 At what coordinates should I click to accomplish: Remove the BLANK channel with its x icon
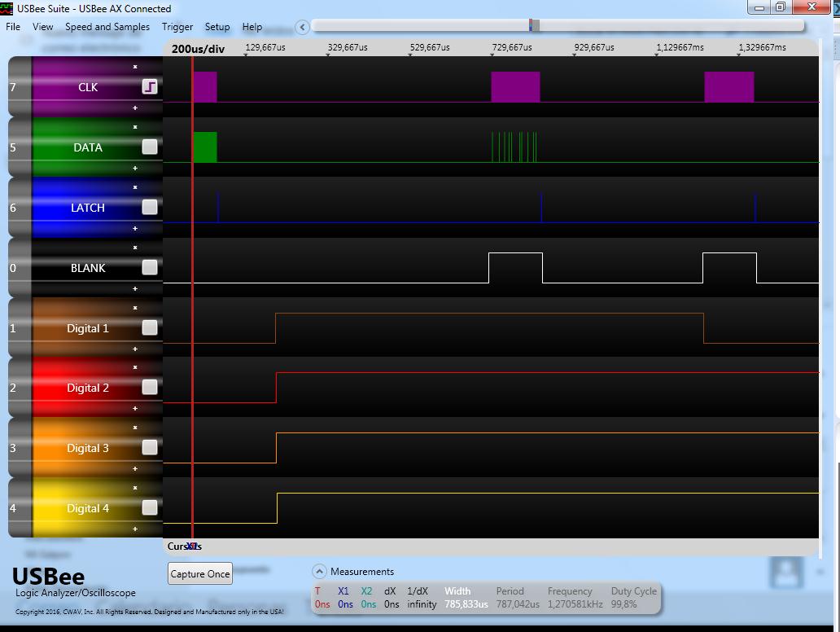[x=135, y=248]
